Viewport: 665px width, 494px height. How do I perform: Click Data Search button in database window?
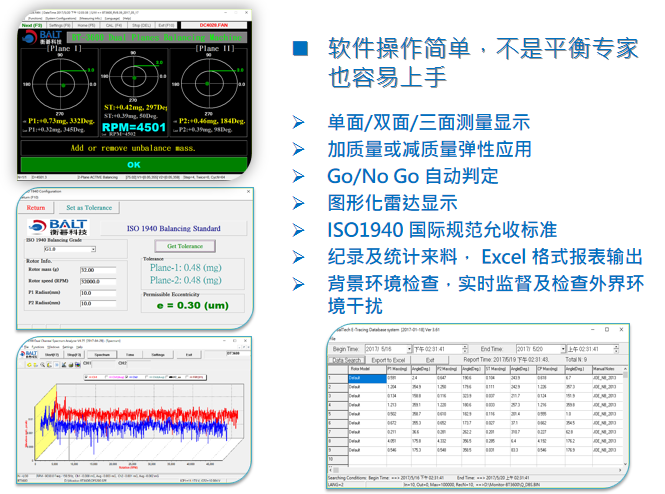pos(346,360)
